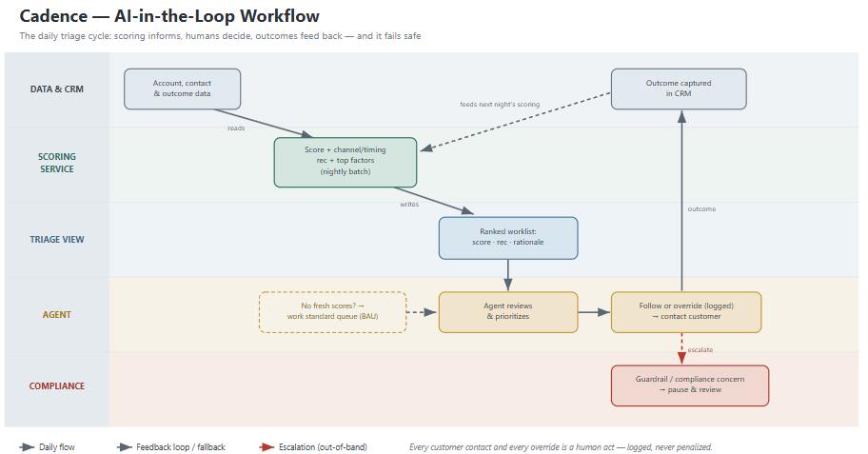The height and width of the screenshot is (454, 868).
Task: Click the 'Daily flow' legend arrow icon
Action: [27, 446]
